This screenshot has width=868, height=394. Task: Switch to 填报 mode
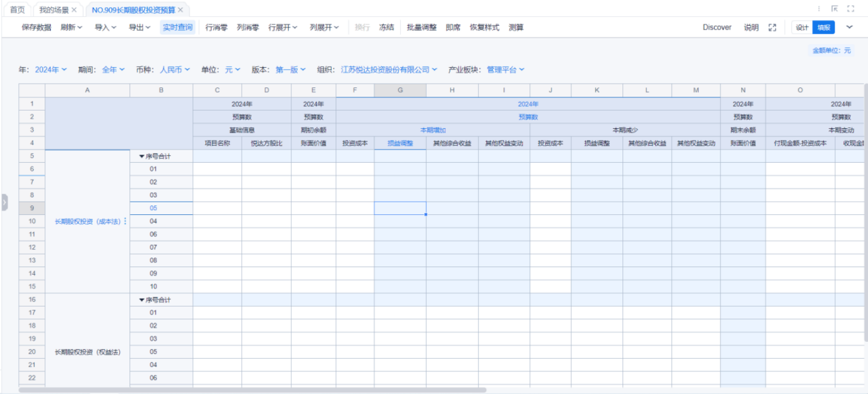pos(823,28)
